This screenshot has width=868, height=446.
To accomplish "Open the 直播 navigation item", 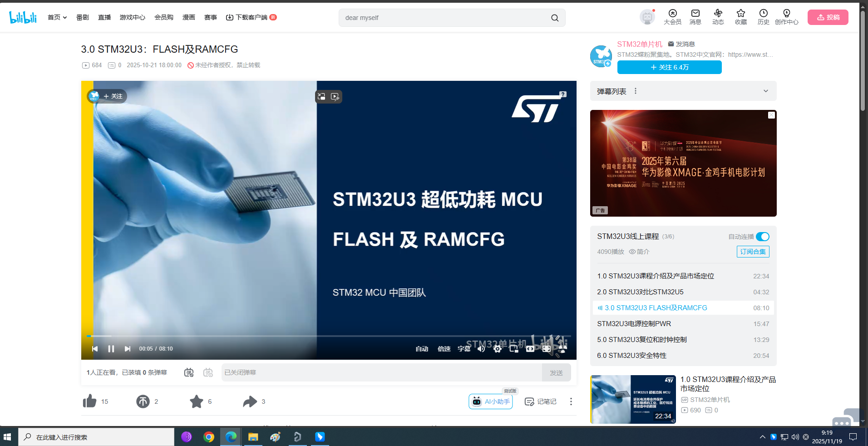I will point(104,17).
